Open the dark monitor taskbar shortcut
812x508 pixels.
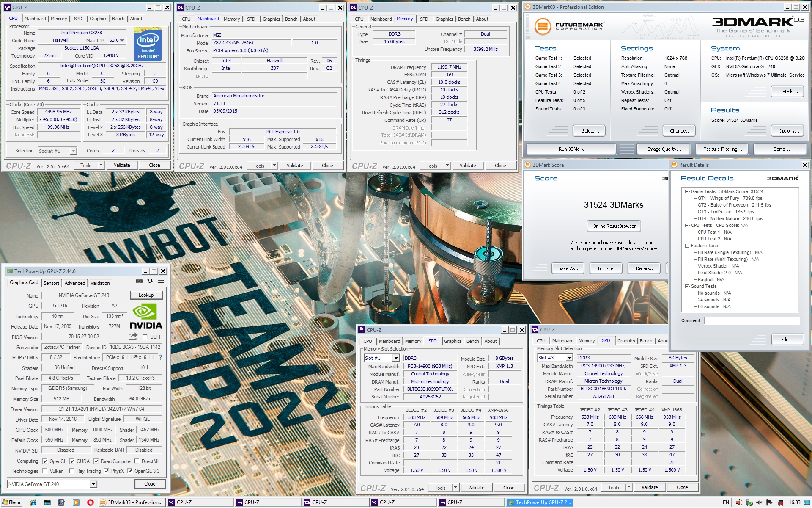tap(47, 502)
